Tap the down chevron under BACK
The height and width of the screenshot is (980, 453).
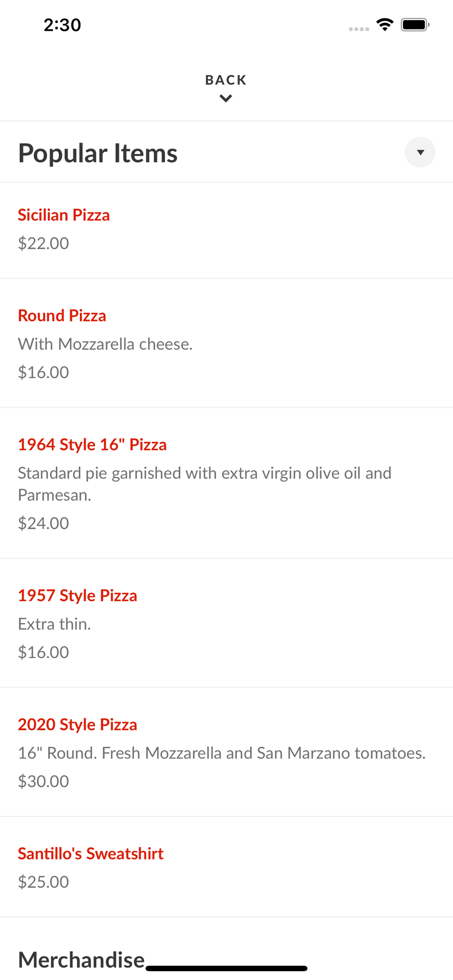pos(226,98)
